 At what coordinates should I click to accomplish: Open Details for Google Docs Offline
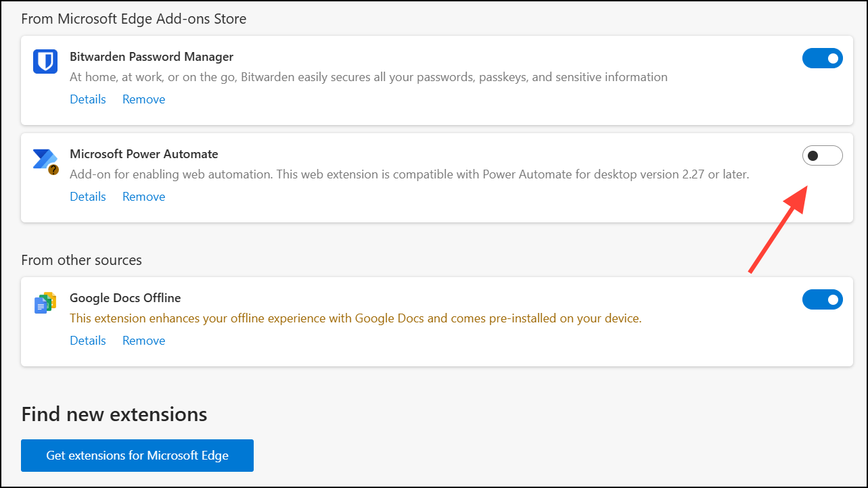(88, 341)
